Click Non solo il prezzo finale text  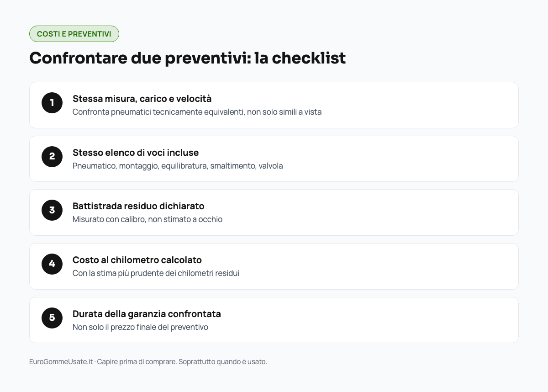pyautogui.click(x=140, y=327)
